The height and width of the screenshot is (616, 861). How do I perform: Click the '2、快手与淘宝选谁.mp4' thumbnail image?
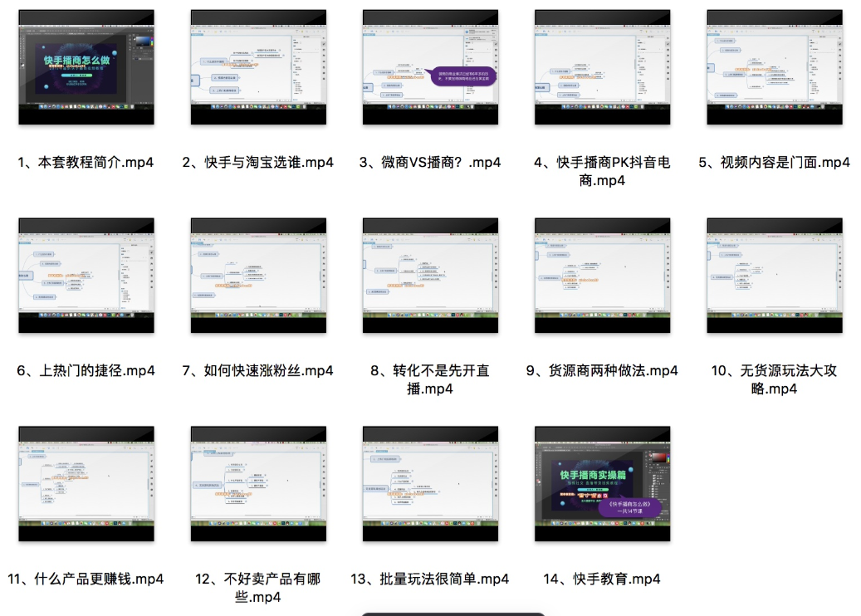(258, 67)
